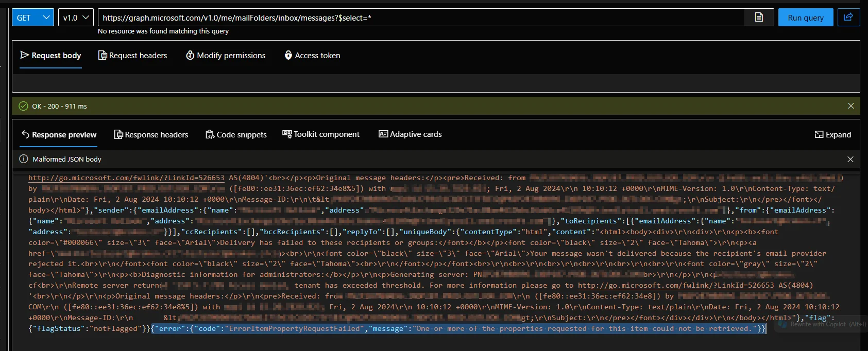The height and width of the screenshot is (351, 868).
Task: Open the Adaptive cards tab
Action: tap(410, 134)
